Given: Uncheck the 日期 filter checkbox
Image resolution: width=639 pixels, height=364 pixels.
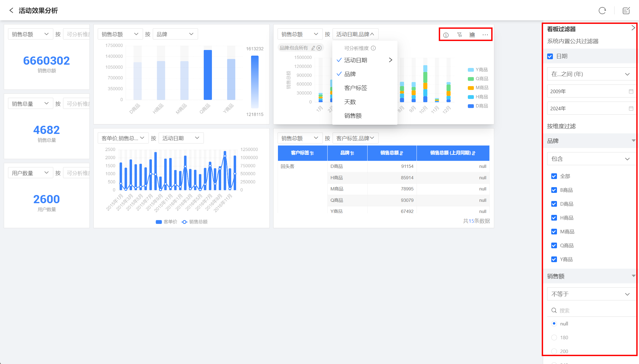Looking at the screenshot, I should [550, 56].
